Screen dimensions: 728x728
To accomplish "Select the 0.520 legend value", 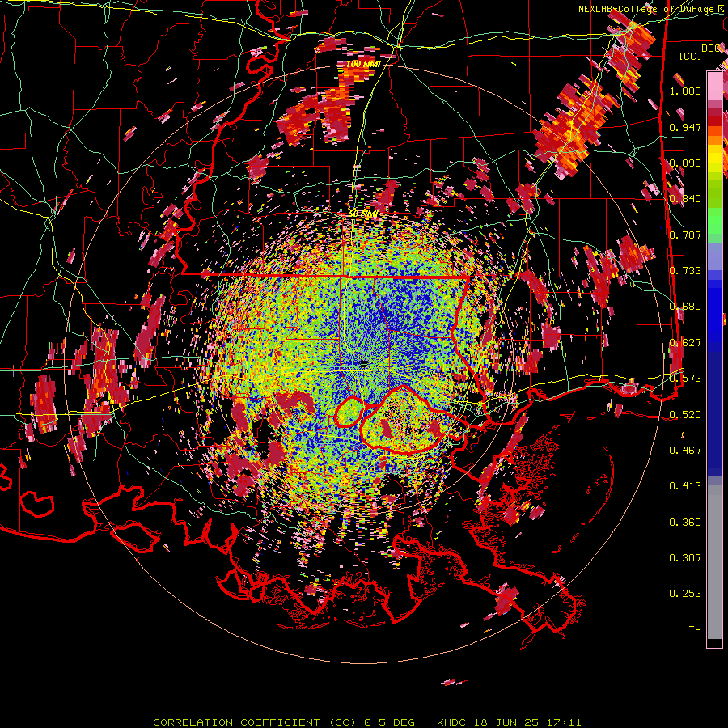I will [685, 414].
